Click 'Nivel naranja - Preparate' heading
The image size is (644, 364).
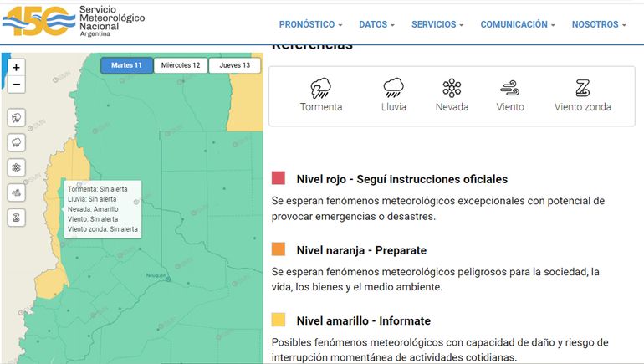pyautogui.click(x=361, y=250)
